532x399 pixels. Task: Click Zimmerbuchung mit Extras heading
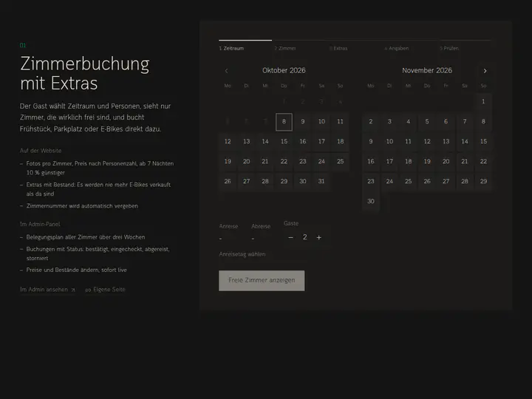pos(85,73)
